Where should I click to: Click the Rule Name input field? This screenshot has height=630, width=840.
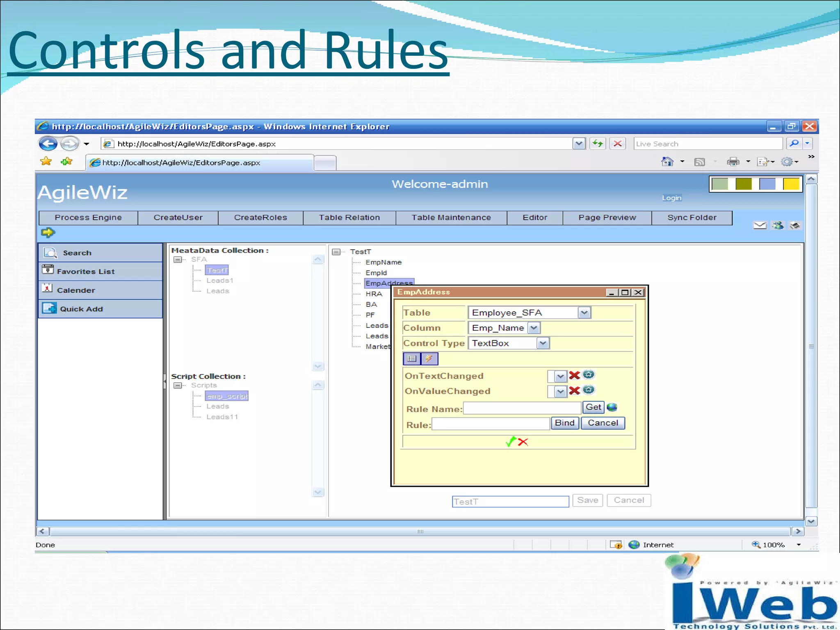[522, 408]
